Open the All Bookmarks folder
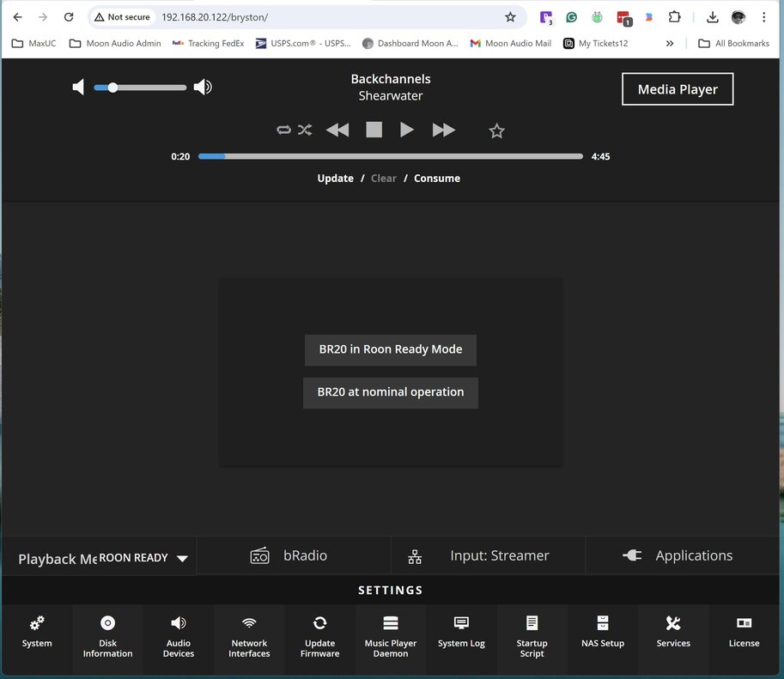The height and width of the screenshot is (679, 784). (733, 44)
